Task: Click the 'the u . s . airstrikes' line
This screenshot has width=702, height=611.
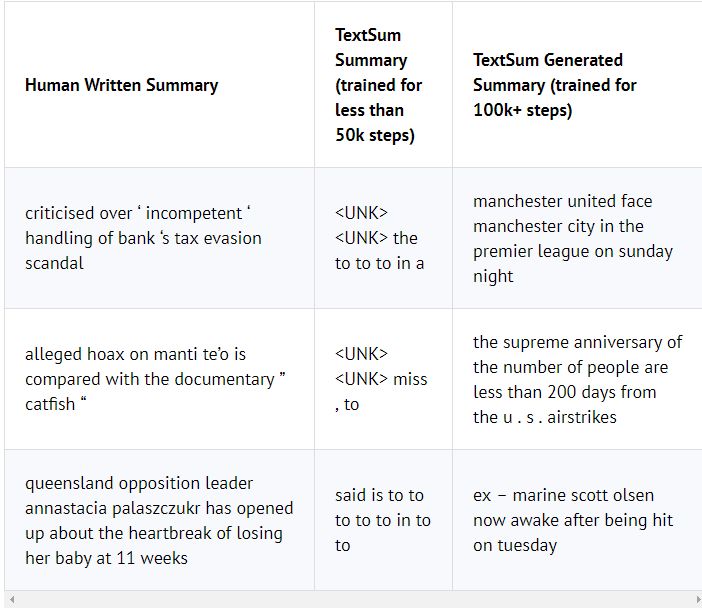Action: tap(544, 417)
